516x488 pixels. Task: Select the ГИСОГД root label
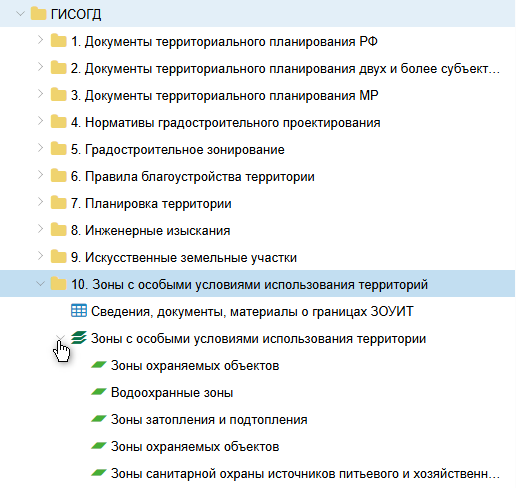pyautogui.click(x=76, y=14)
